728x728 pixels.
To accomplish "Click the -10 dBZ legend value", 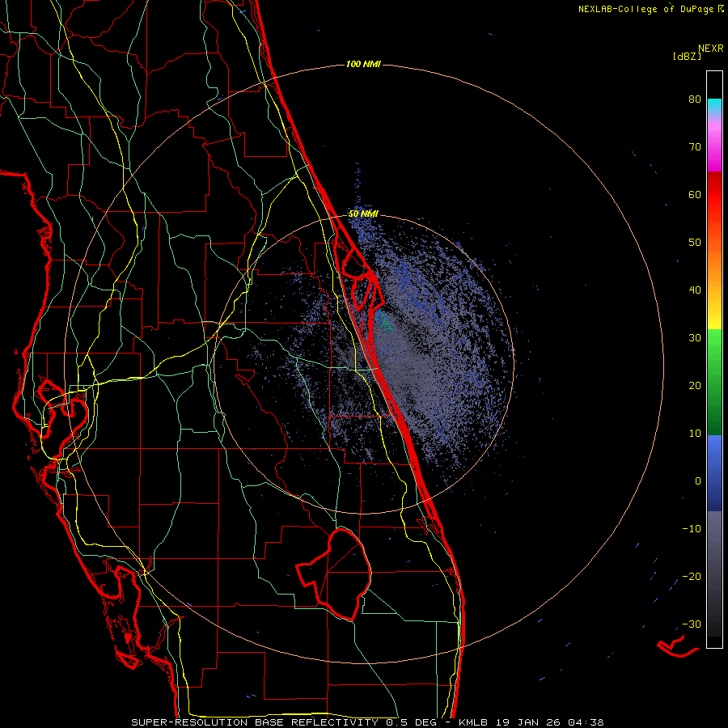I will tap(692, 529).
